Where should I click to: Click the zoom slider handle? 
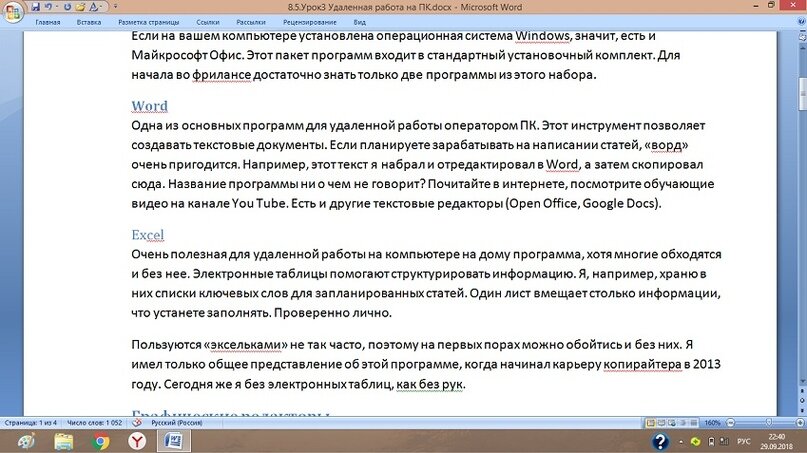coord(769,423)
